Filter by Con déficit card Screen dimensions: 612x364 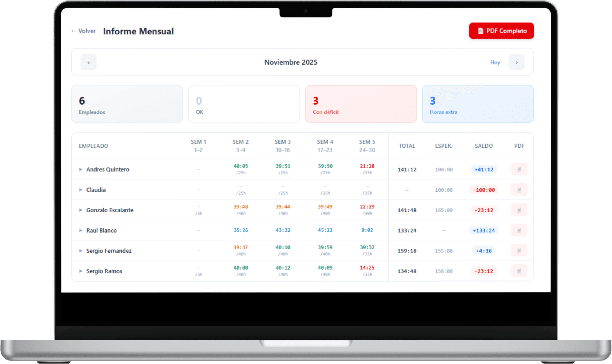[x=361, y=104]
